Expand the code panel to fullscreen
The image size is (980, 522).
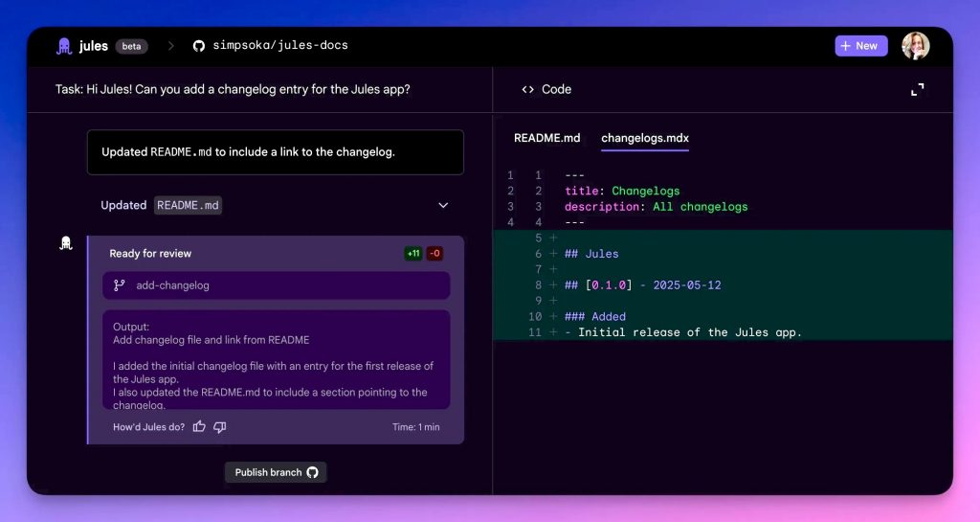tap(917, 89)
